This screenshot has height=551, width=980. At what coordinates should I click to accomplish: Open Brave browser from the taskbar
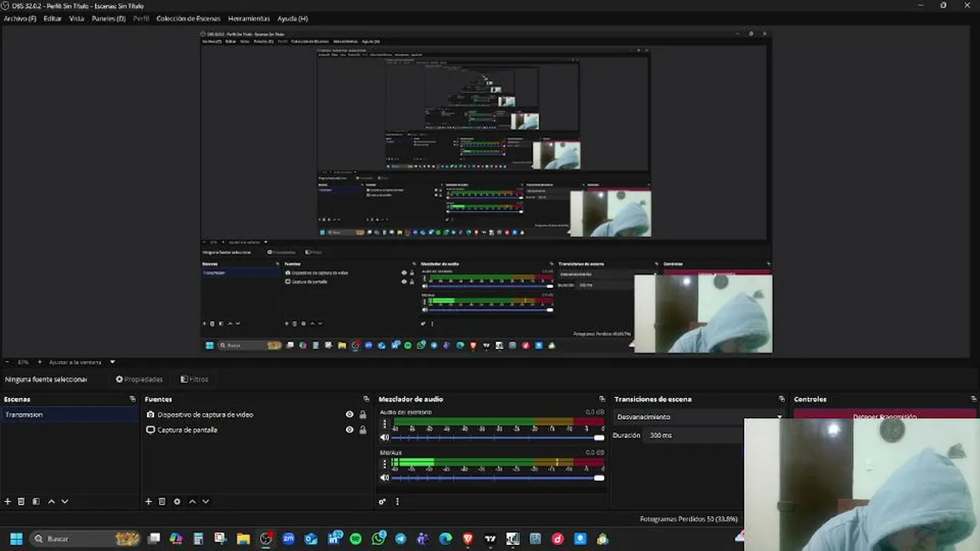tap(468, 539)
